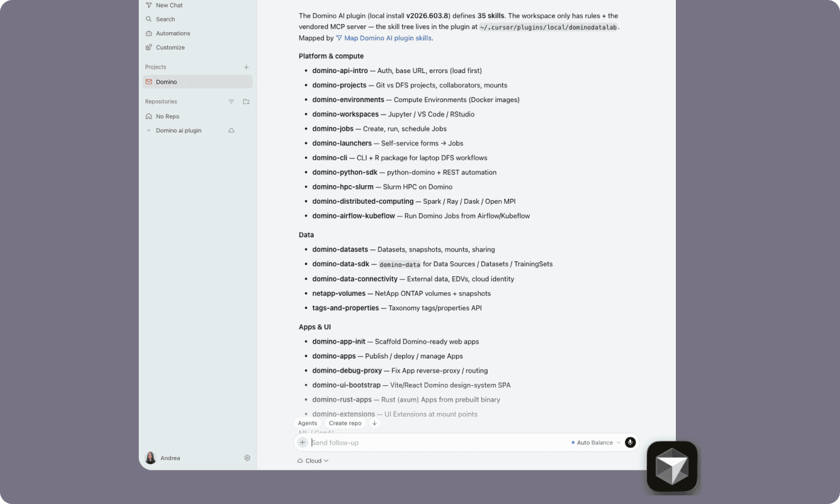Screen dimensions: 840x504
Task: Click the "domino-datasets" skill name
Action: [x=340, y=250]
